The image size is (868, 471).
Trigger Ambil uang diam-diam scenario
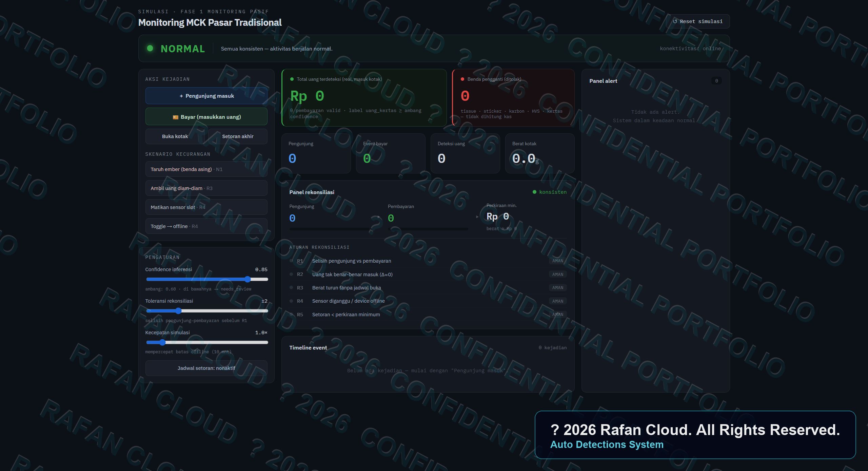point(206,188)
